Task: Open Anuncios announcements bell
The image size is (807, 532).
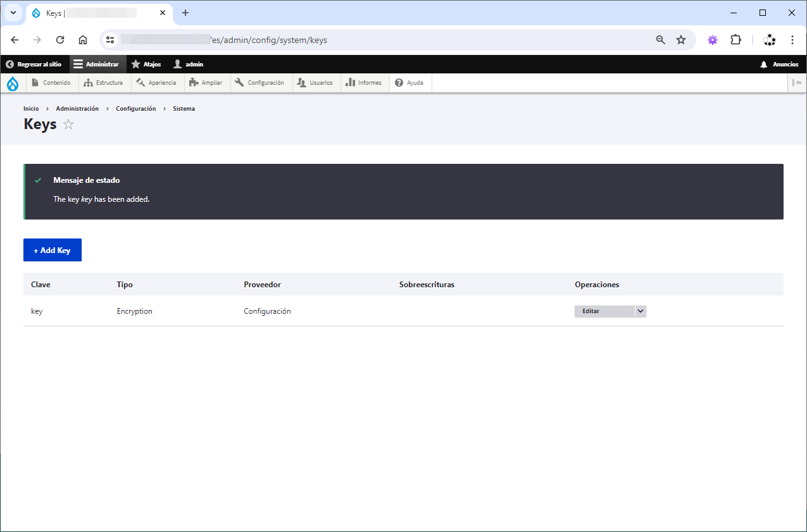Action: tap(780, 65)
